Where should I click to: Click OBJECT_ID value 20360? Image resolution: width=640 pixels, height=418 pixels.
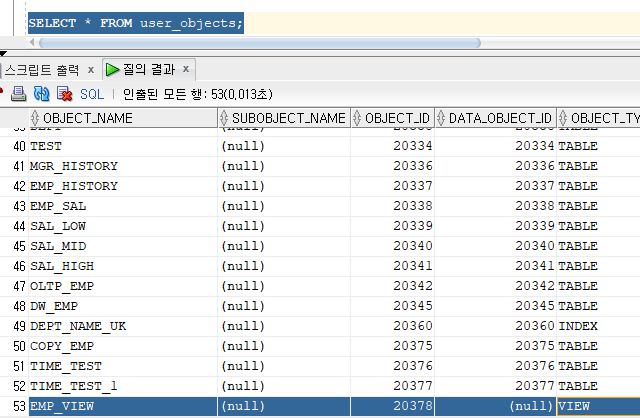click(393, 326)
